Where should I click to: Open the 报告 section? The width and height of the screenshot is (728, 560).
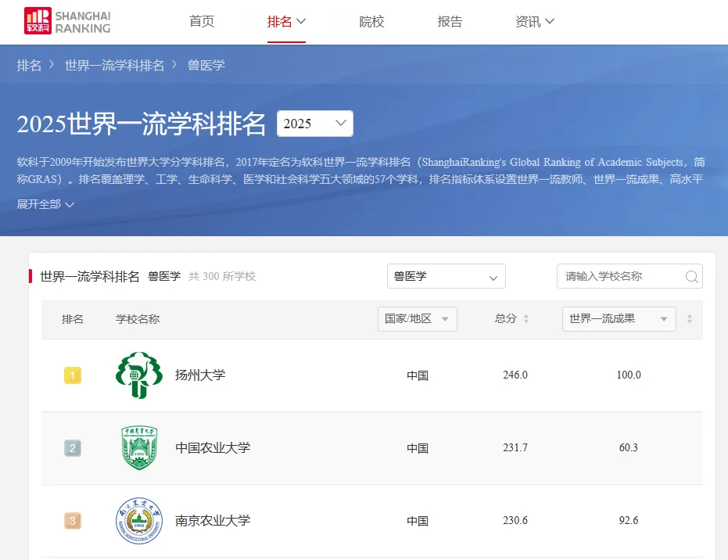[x=450, y=21]
